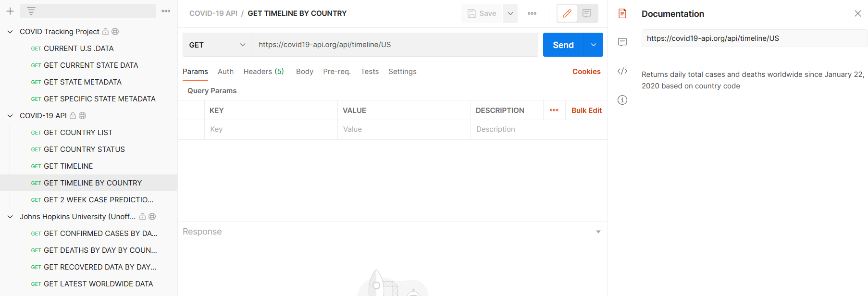Viewport: 868px width, 296px height.
Task: Open Settings tab
Action: coord(402,72)
